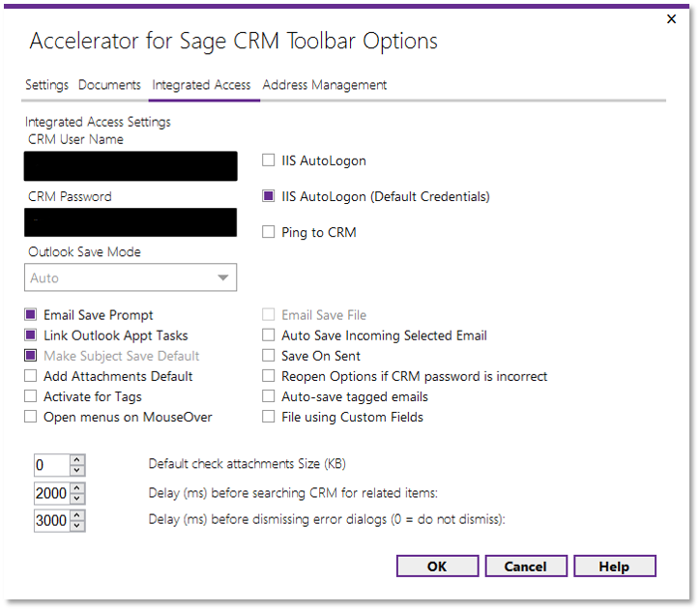The height and width of the screenshot is (611, 700).
Task: Uncheck IIS AutoLogon (Default Credentials)
Action: click(269, 196)
